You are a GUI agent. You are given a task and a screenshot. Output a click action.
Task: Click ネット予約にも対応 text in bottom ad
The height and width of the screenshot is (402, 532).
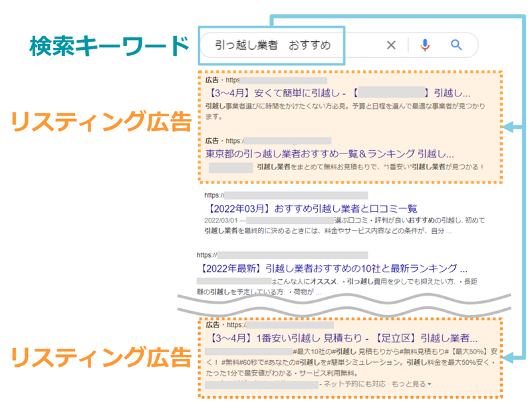354,384
